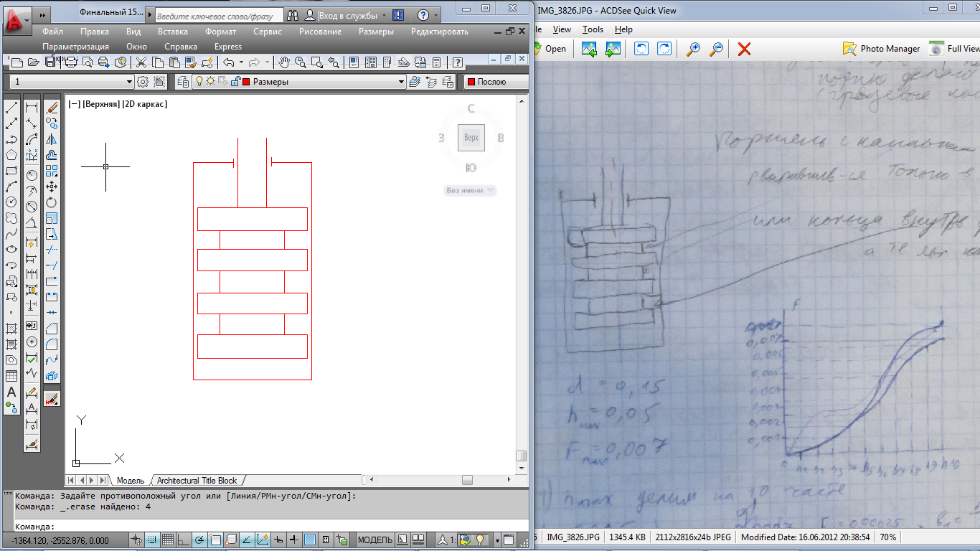Click ACDSee zoom in magnifier
The image size is (980, 551).
click(693, 49)
